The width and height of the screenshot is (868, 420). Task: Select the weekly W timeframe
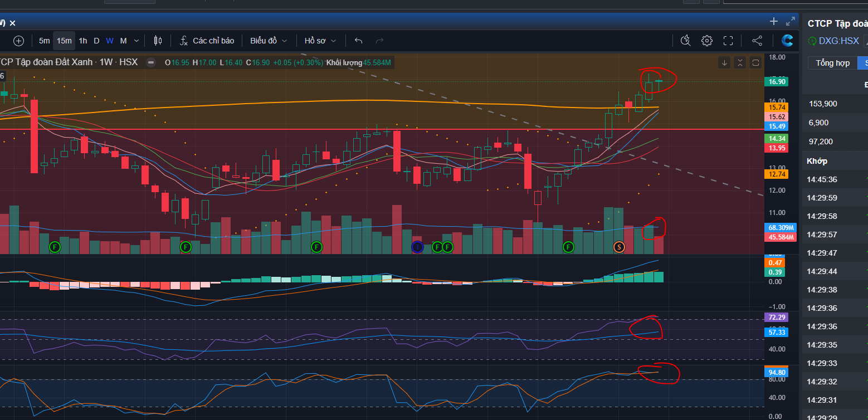pos(110,41)
